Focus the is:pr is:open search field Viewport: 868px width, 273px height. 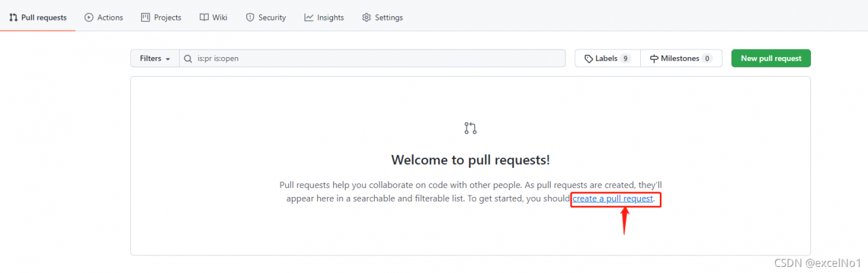click(372, 58)
